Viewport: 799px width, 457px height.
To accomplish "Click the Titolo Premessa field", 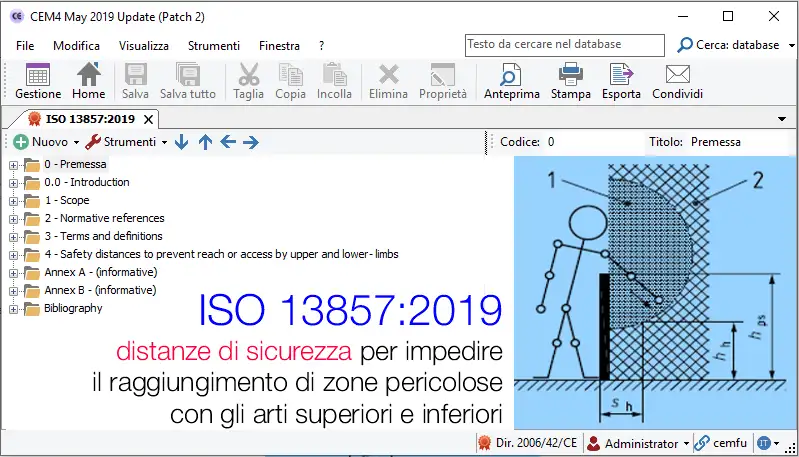I will (x=741, y=142).
